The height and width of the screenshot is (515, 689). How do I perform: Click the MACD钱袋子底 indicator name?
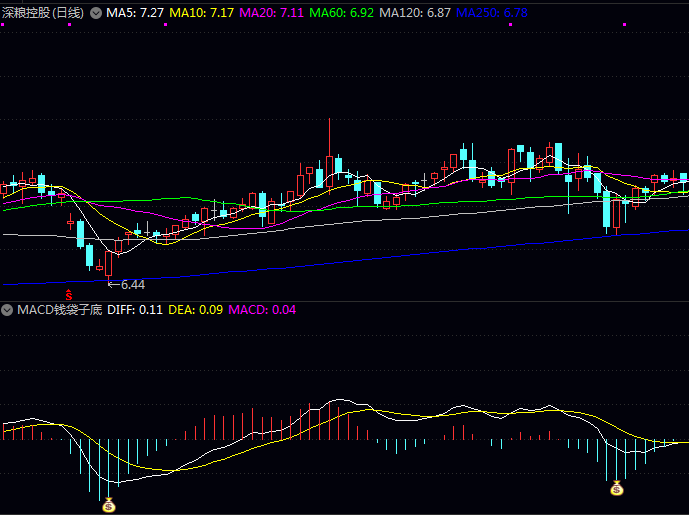(59, 310)
